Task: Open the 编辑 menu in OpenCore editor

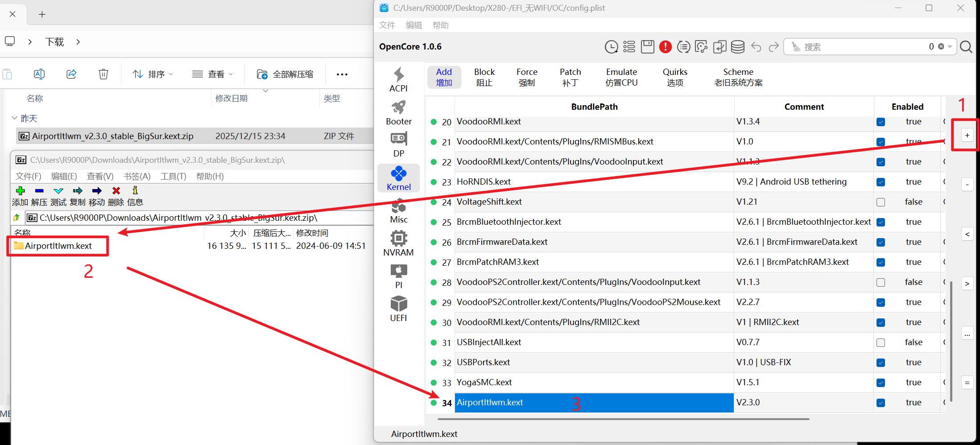Action: [x=414, y=25]
